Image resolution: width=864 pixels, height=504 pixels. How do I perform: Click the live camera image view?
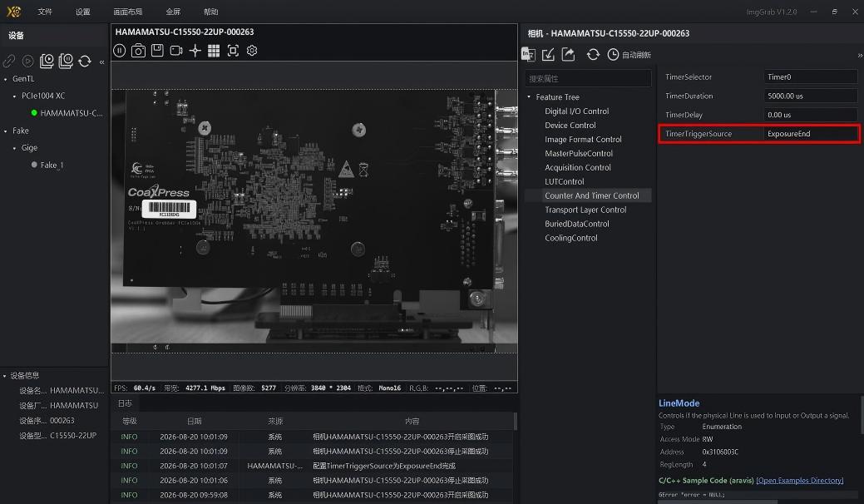(314, 220)
